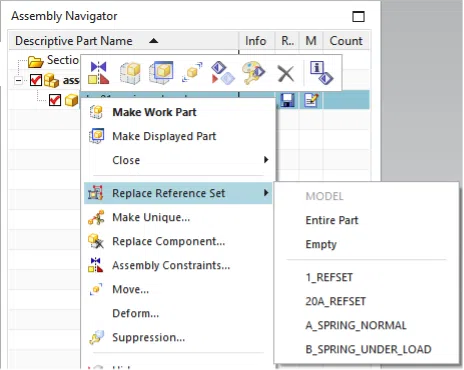The height and width of the screenshot is (370, 464).
Task: Click the Make Work Part toolbar icon
Action: click(x=130, y=73)
